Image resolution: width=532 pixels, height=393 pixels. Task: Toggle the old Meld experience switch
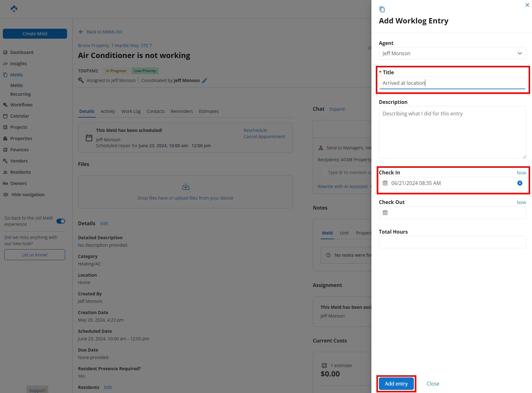(61, 221)
